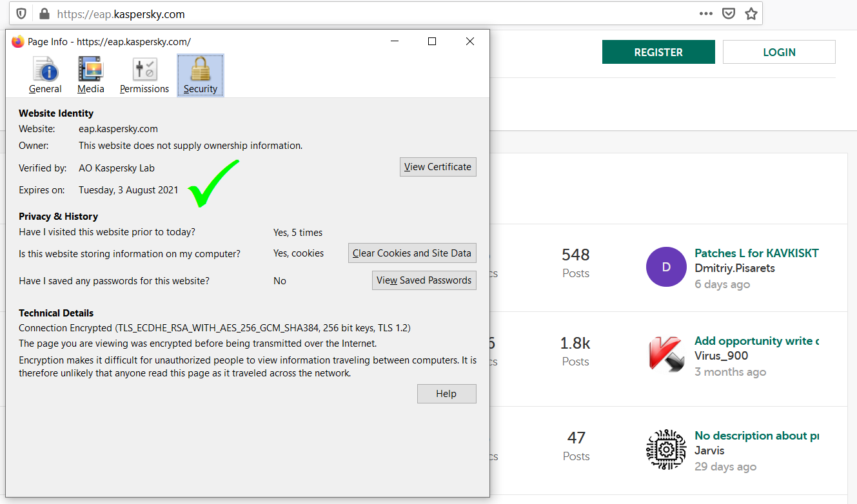Click the View Certificate button
Screen dimensions: 857x504
[x=438, y=166]
